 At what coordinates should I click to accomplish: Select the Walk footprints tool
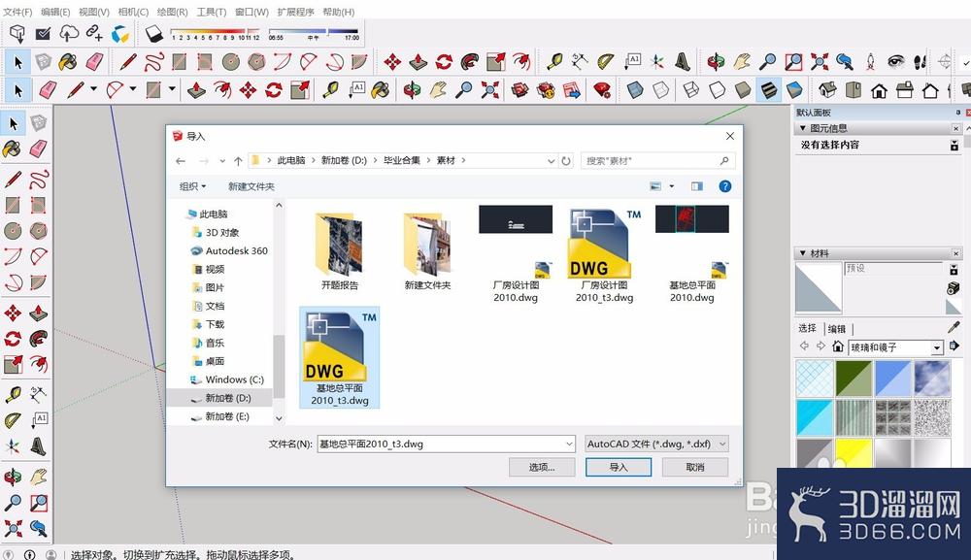(x=920, y=61)
